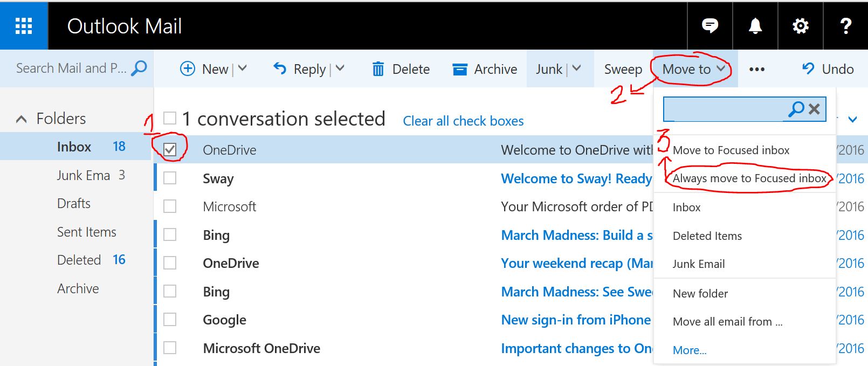The height and width of the screenshot is (366, 868).
Task: Expand the Junk dropdown arrow
Action: (x=576, y=68)
